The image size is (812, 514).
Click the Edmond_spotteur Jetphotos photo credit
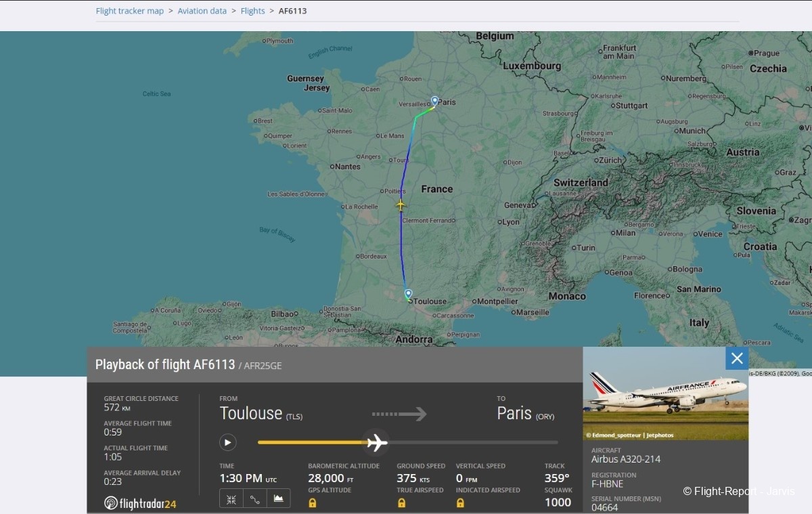630,435
